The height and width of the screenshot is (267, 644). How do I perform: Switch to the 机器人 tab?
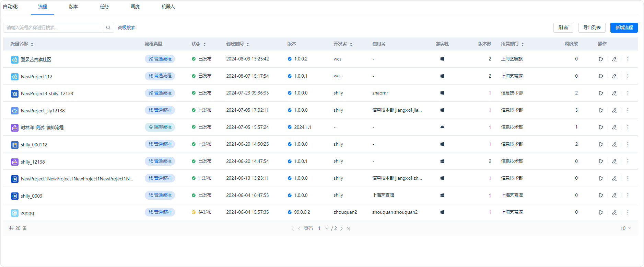coord(168,7)
